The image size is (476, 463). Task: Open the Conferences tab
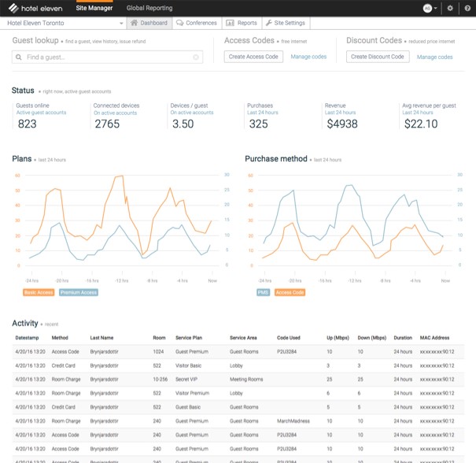coord(197,23)
